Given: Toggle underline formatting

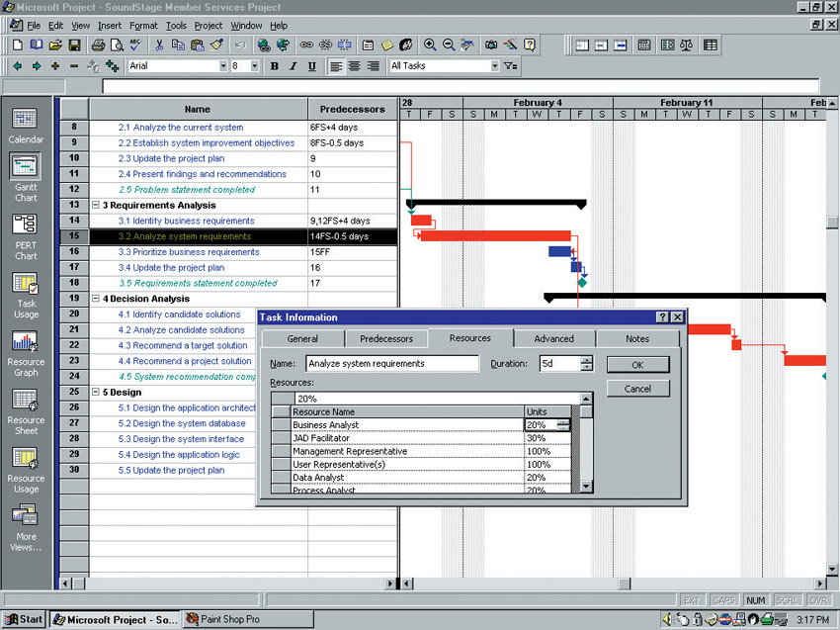Looking at the screenshot, I should [x=311, y=66].
